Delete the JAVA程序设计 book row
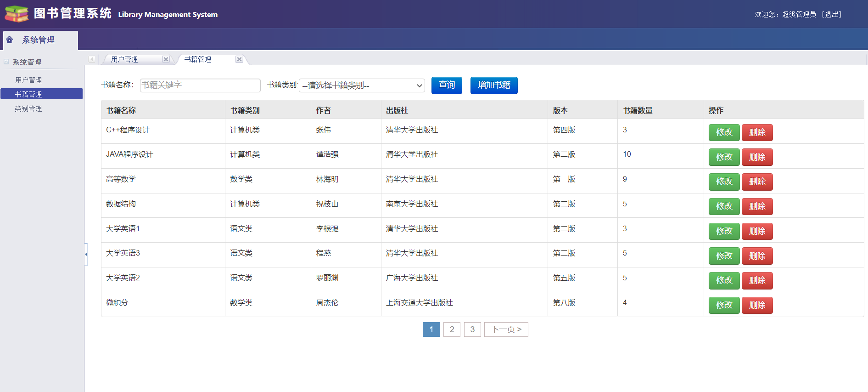Screen dimensions: 868x392 tap(757, 157)
